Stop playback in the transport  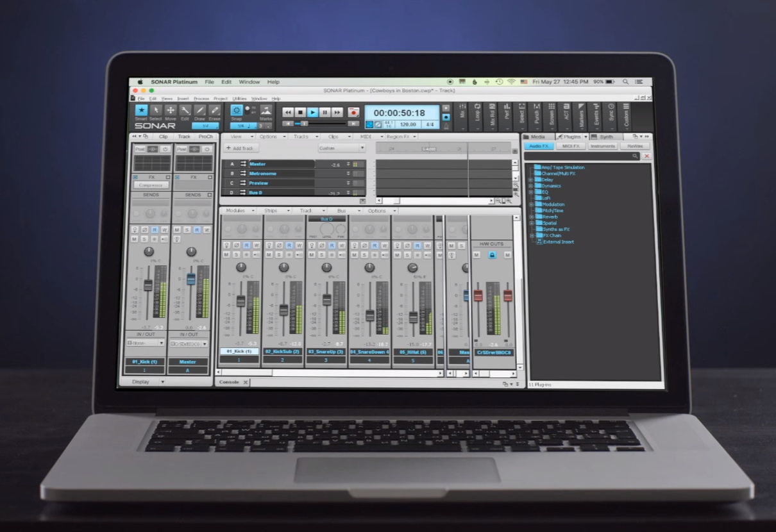(301, 112)
